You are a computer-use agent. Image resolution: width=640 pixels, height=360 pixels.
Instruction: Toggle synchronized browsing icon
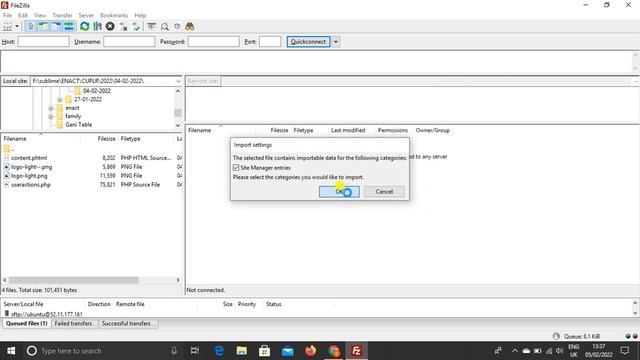pyautogui.click(x=177, y=27)
